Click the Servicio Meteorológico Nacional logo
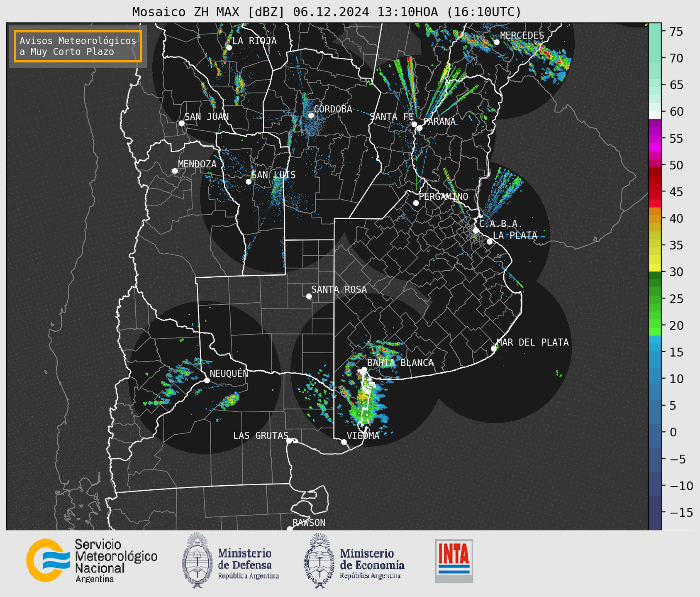The height and width of the screenshot is (597, 700). (x=92, y=560)
